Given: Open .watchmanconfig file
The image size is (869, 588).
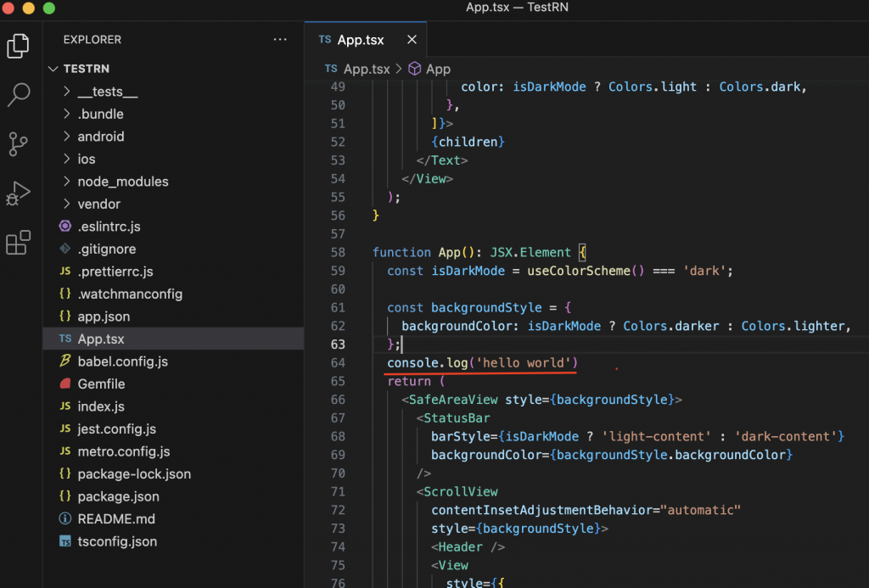Looking at the screenshot, I should (x=173, y=294).
